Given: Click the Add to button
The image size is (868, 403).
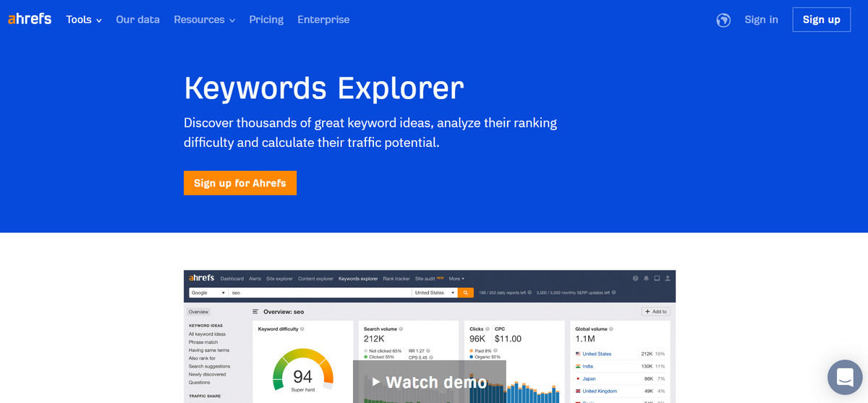Looking at the screenshot, I should pyautogui.click(x=656, y=312).
